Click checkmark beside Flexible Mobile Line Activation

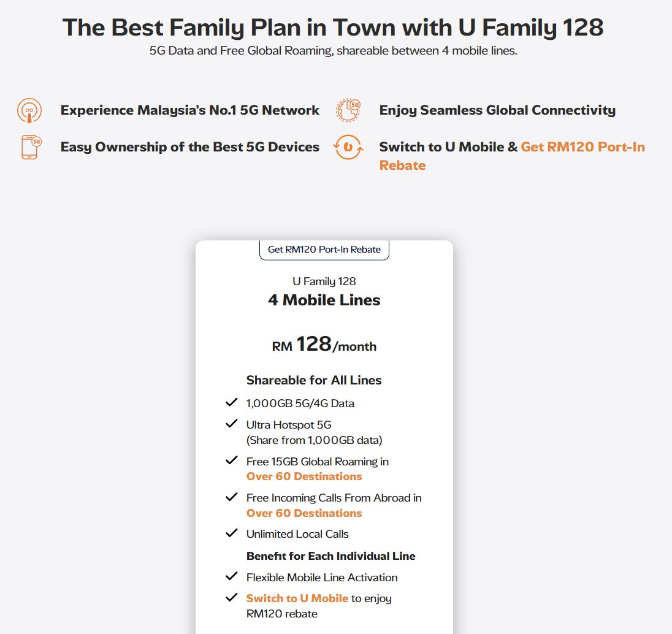[x=231, y=576]
